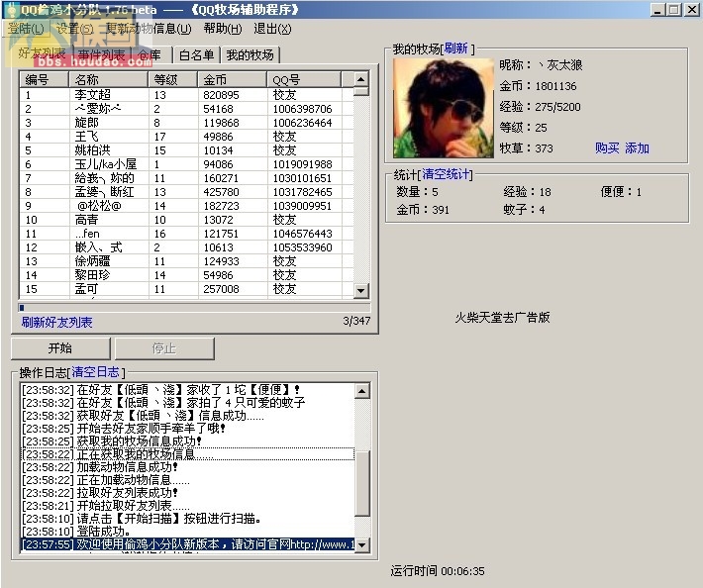Viewport: 703px width, 588px height.
Task: Click the log scrollbar thumb
Action: (361, 483)
